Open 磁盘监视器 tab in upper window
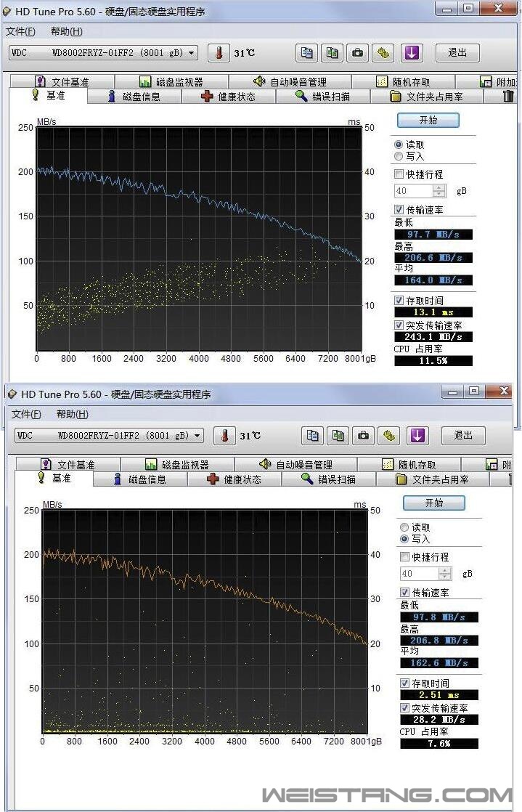 tap(171, 82)
